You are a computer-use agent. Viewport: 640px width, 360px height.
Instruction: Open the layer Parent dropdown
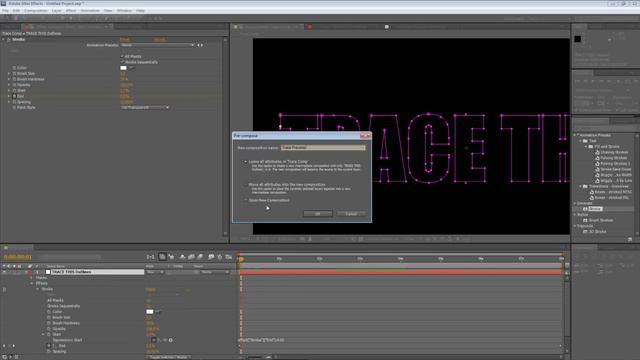click(x=215, y=272)
